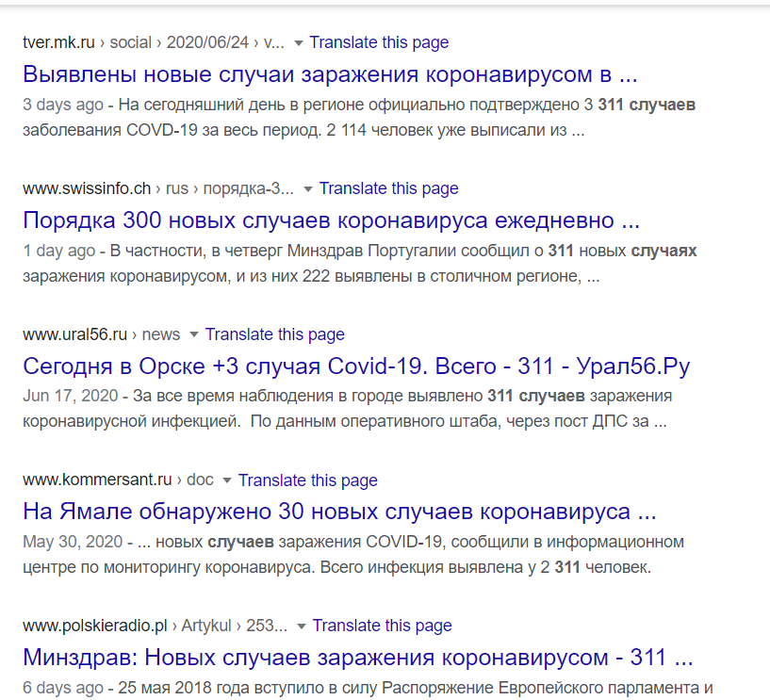The width and height of the screenshot is (770, 700).
Task: Click the '6 days ago' snippet date
Action: [63, 688]
